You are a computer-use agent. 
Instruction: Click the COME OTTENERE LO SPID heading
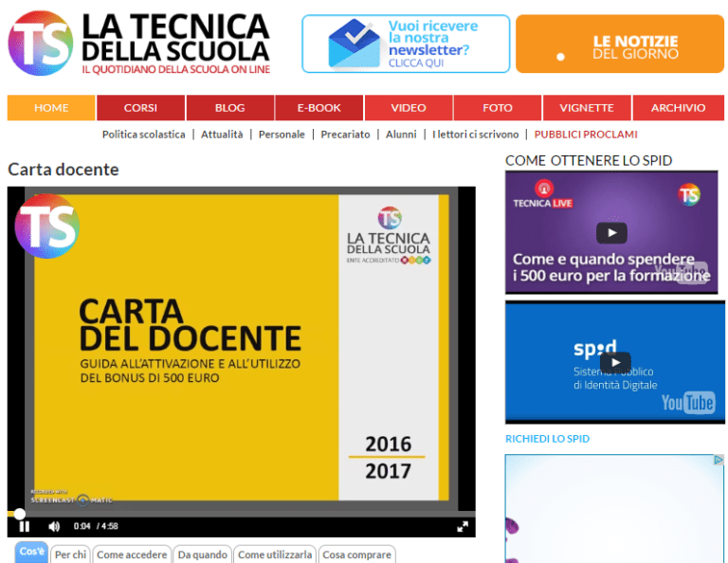pyautogui.click(x=589, y=160)
